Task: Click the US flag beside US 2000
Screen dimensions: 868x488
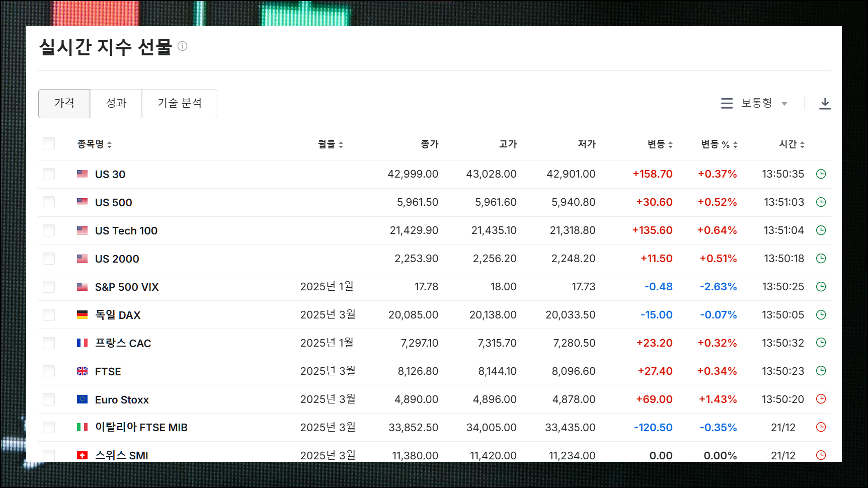Action: coord(82,259)
